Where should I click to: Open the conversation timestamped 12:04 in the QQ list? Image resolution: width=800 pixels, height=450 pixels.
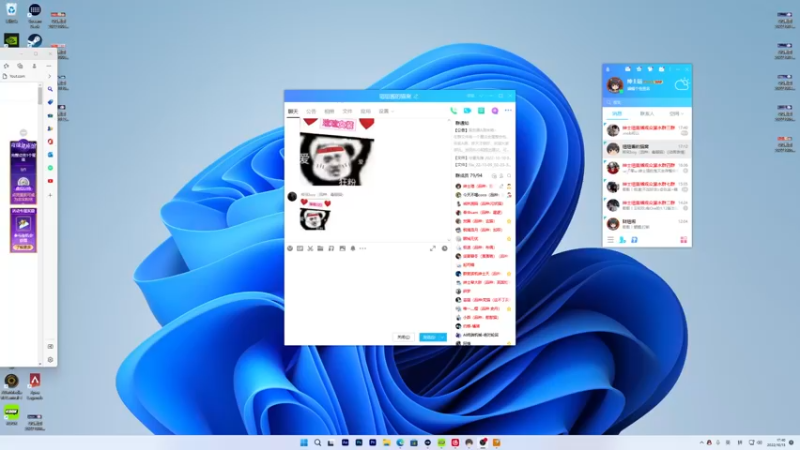[647, 224]
